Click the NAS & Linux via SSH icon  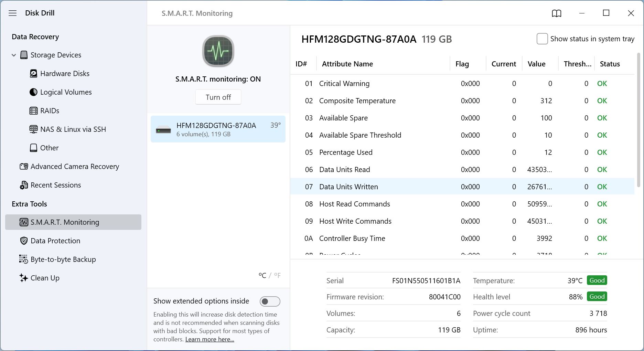[33, 129]
